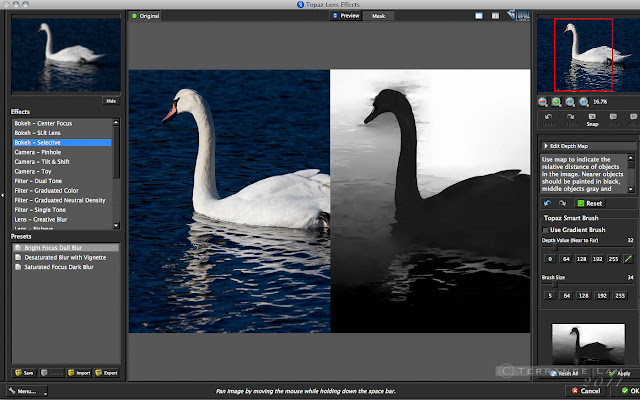This screenshot has height=400, width=640.
Task: Click the Cancel button
Action: (x=586, y=391)
